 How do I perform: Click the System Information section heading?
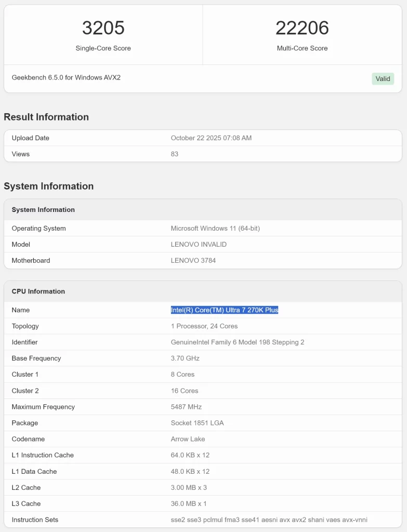48,186
